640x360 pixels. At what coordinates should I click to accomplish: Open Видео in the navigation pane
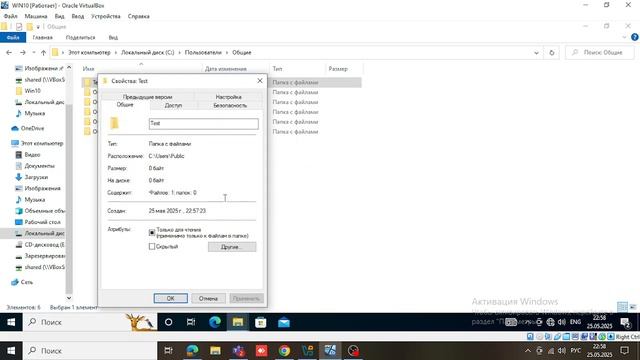pyautogui.click(x=32, y=155)
